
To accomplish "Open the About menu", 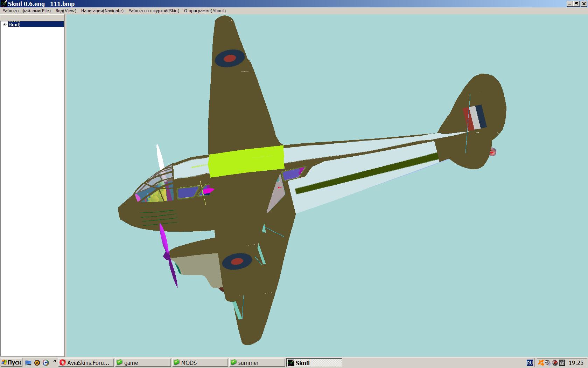I will pos(205,11).
